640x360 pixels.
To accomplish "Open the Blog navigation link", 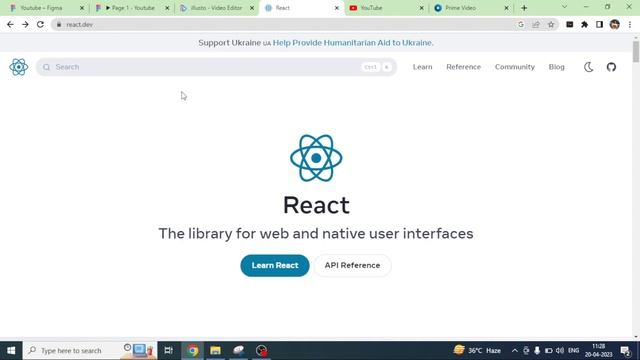I will pyautogui.click(x=556, y=67).
